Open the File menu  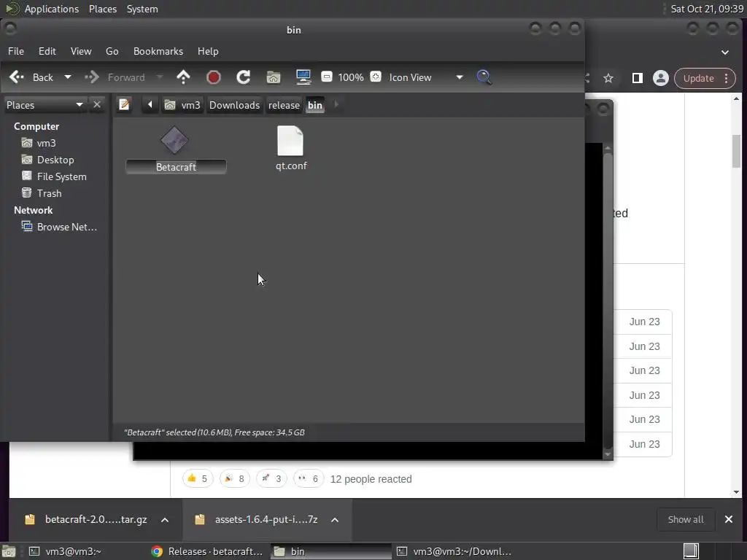tap(16, 51)
